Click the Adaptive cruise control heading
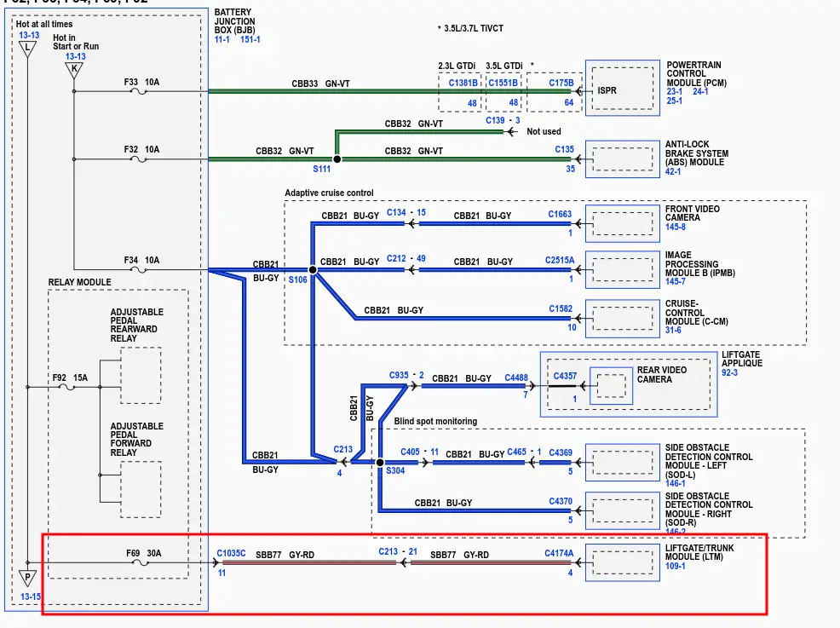The height and width of the screenshot is (628, 840). [330, 193]
